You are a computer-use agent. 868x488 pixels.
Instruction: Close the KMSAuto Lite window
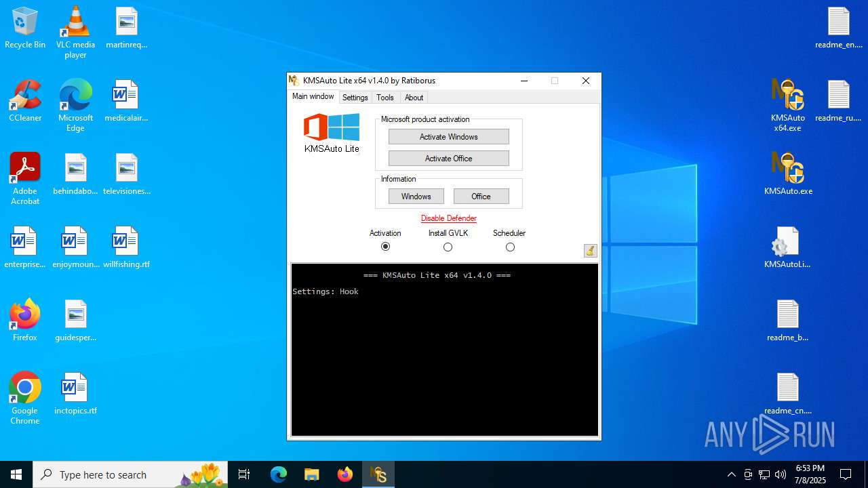[x=586, y=81]
